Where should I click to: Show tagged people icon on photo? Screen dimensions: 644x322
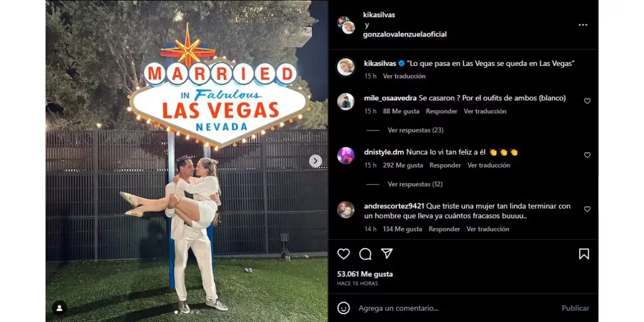click(60, 308)
